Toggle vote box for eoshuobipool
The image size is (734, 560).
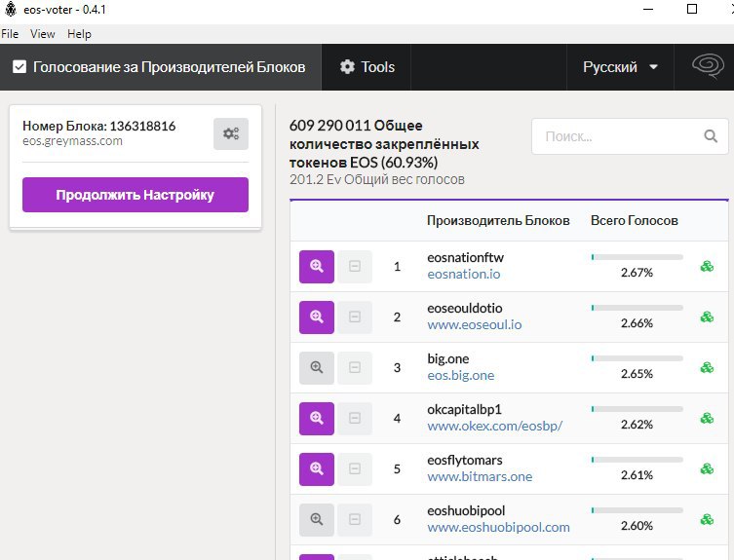pyautogui.click(x=355, y=519)
